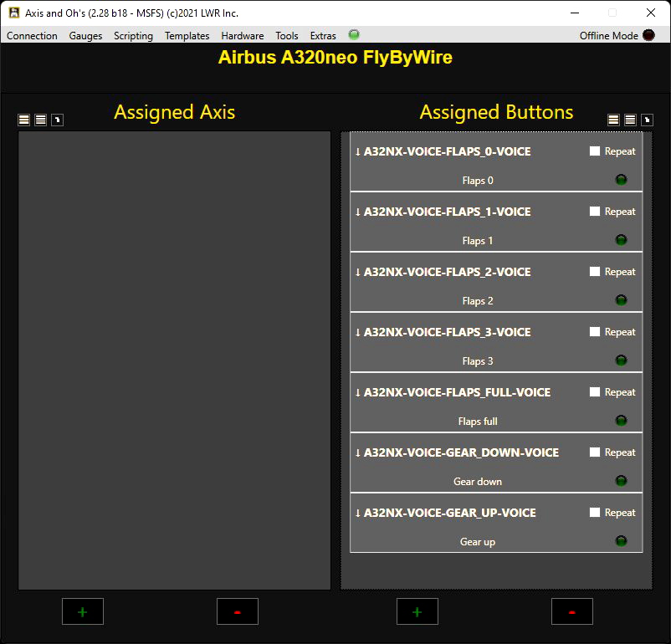Open the Extras menu
Image resolution: width=671 pixels, height=644 pixels.
point(323,35)
